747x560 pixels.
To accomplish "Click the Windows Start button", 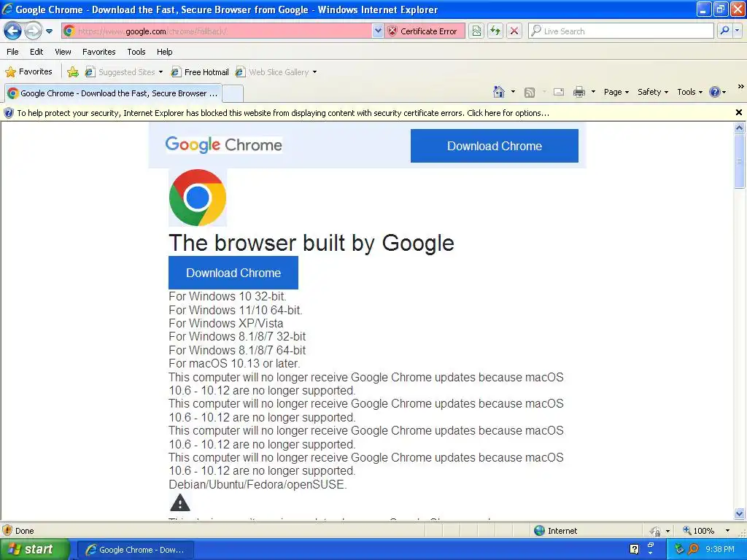I will click(35, 550).
